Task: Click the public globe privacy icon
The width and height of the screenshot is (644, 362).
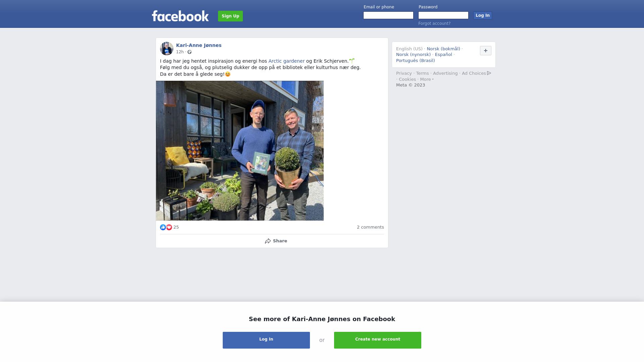Action: (x=190, y=52)
